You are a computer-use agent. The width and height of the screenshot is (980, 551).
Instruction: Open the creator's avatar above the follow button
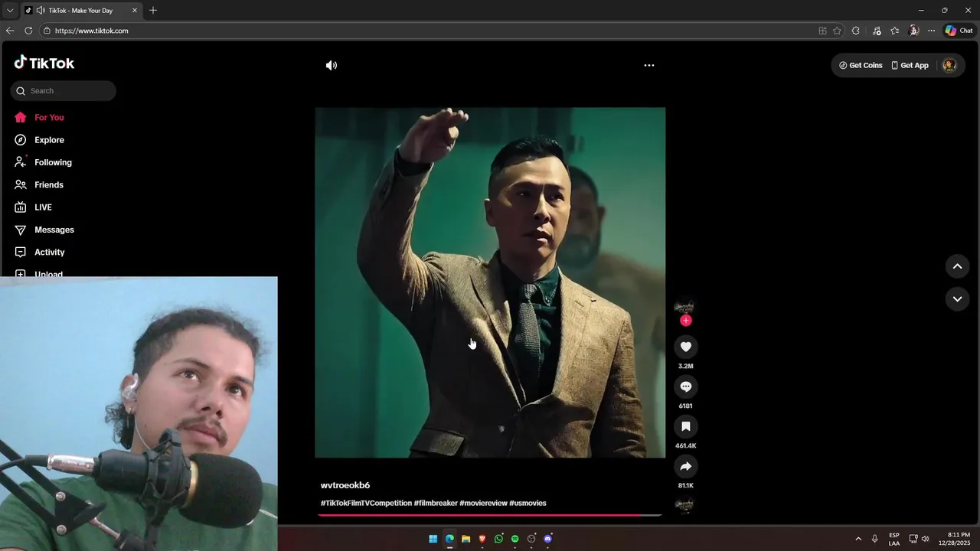coord(684,307)
